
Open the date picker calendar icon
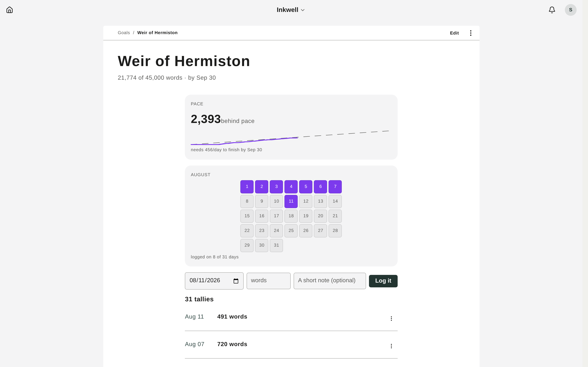point(236,281)
